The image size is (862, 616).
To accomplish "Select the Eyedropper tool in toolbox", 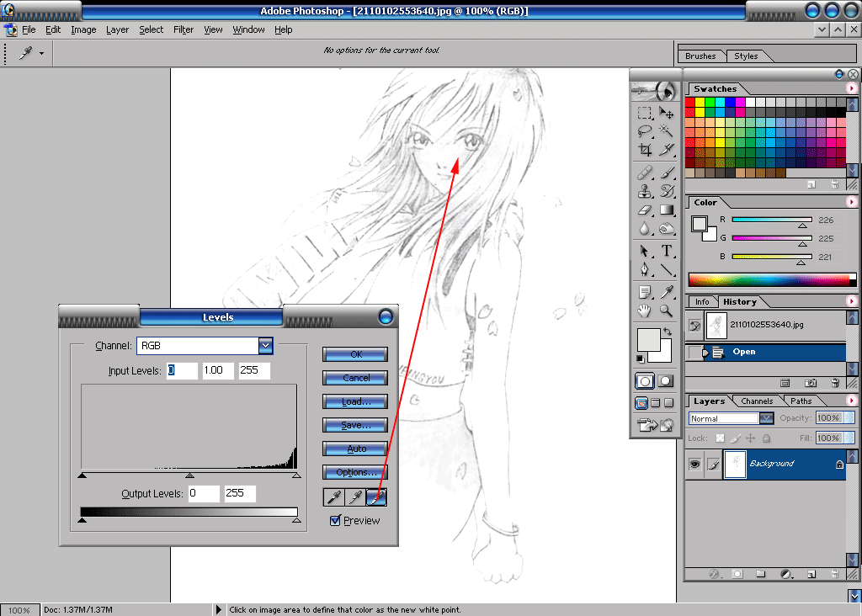I will [667, 292].
